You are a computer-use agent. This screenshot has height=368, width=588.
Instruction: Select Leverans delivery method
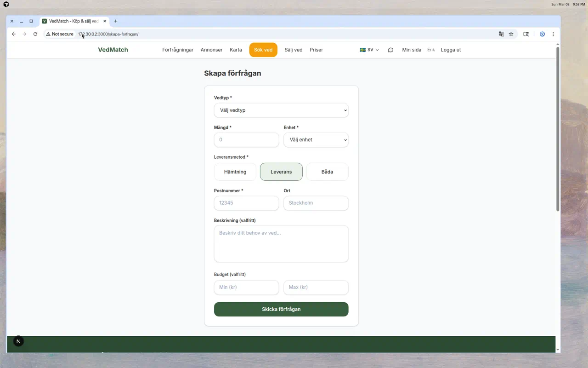point(281,172)
